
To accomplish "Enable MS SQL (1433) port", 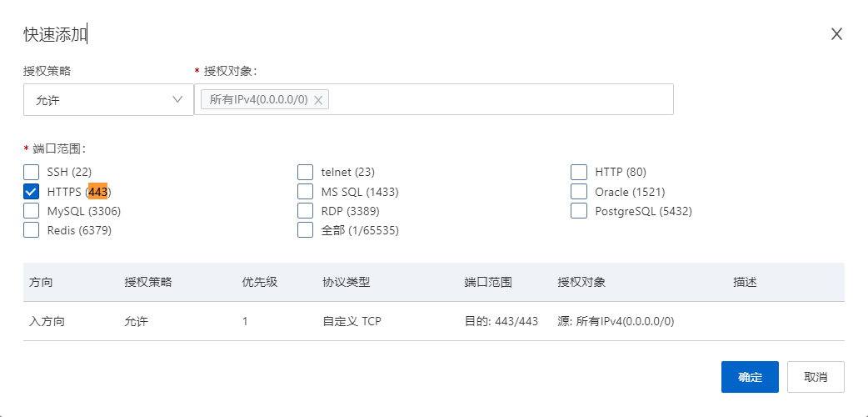I will click(306, 192).
